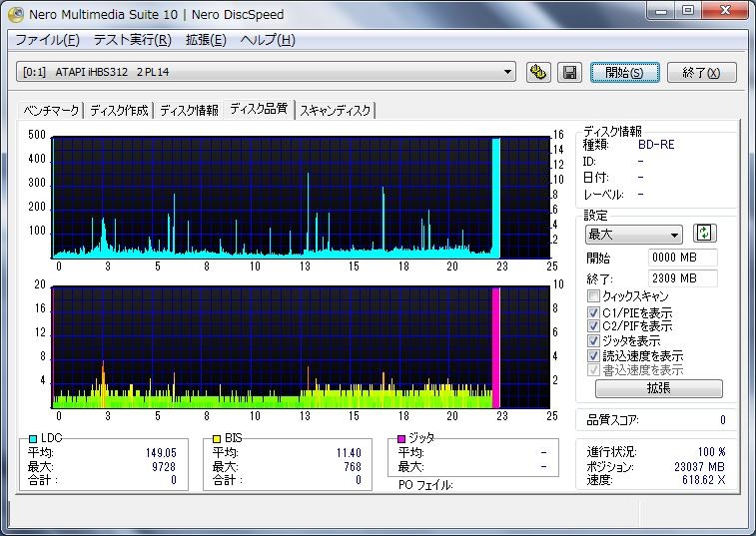Open the テスト実行(R) menu
The width and height of the screenshot is (756, 536).
132,40
